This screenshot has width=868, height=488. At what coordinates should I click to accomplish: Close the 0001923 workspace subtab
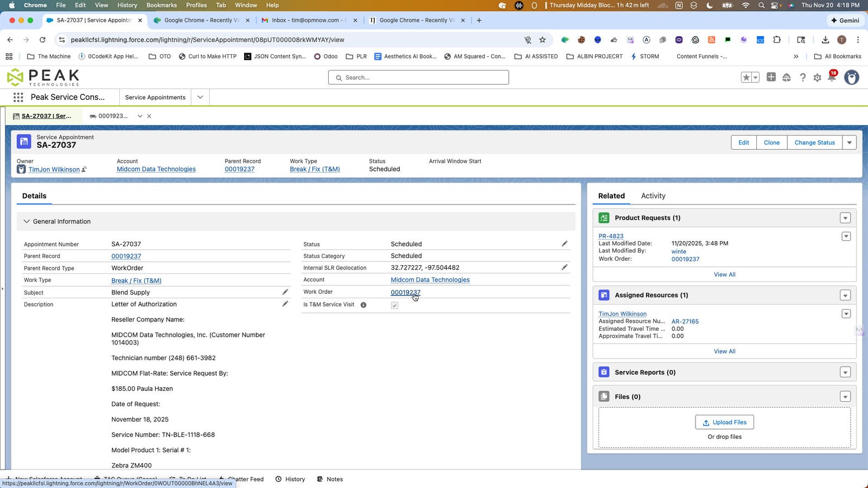point(149,116)
